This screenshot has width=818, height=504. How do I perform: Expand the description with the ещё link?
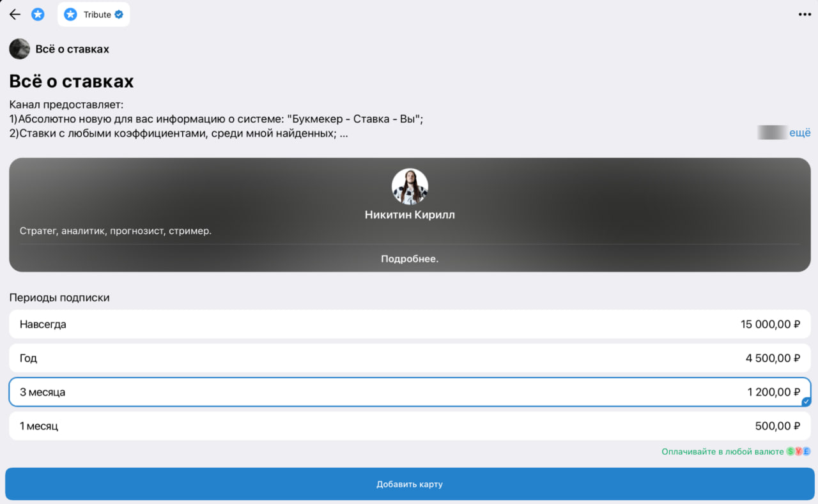tap(799, 133)
